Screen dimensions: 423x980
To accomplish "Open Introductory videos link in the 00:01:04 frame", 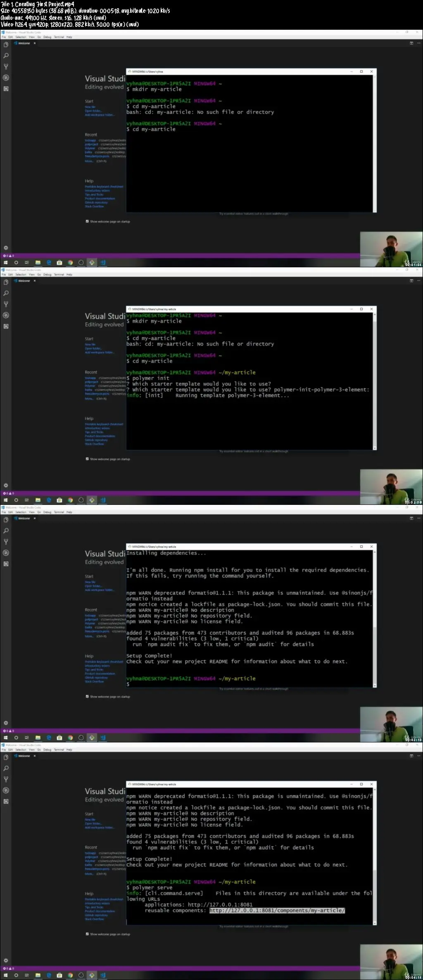I will point(97,190).
